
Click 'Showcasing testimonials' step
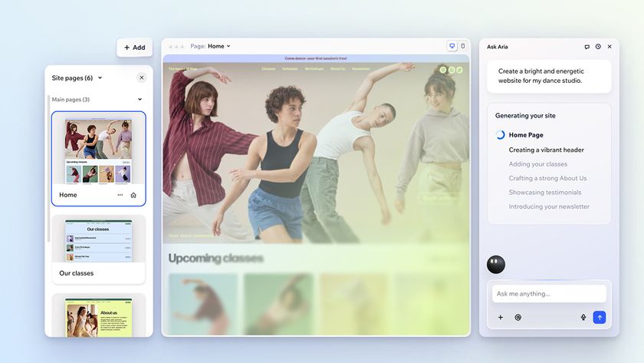point(545,193)
